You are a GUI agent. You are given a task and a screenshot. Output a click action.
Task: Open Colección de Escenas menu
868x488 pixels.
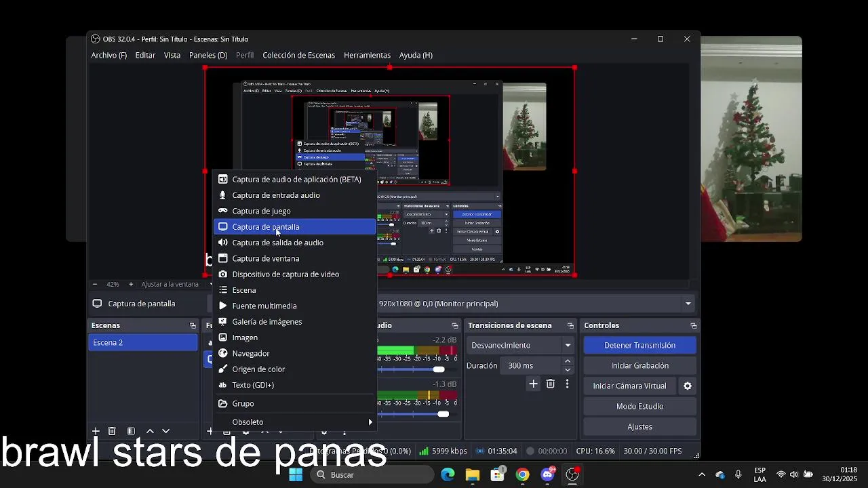298,56
